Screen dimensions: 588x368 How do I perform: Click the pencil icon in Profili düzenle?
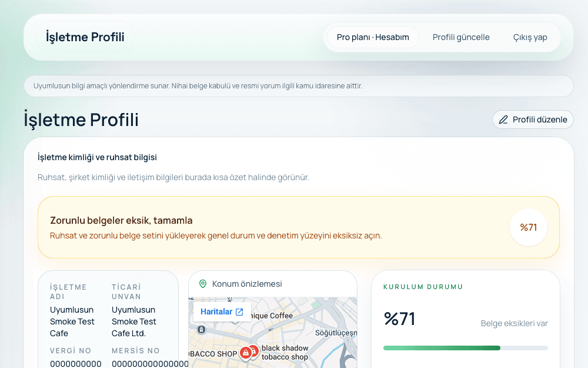[x=503, y=120]
